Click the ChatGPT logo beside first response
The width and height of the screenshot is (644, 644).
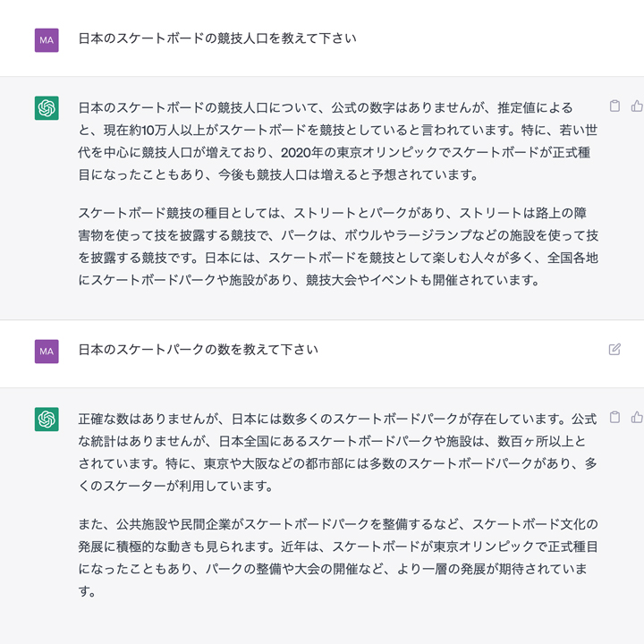[x=47, y=108]
